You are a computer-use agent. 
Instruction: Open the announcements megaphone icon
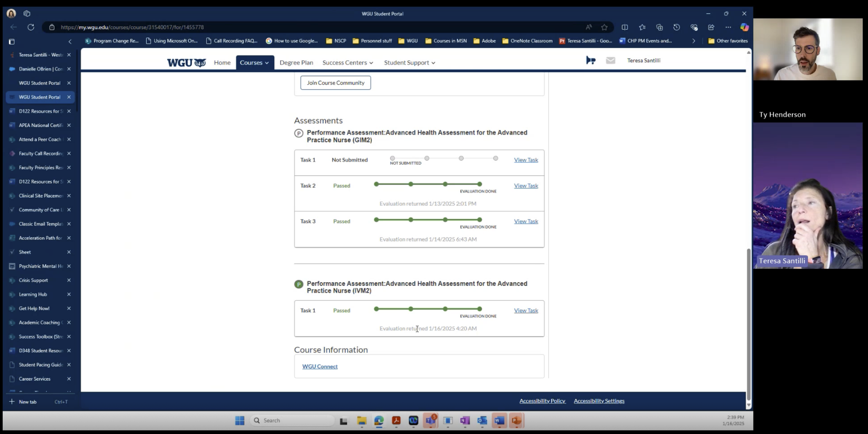click(591, 60)
